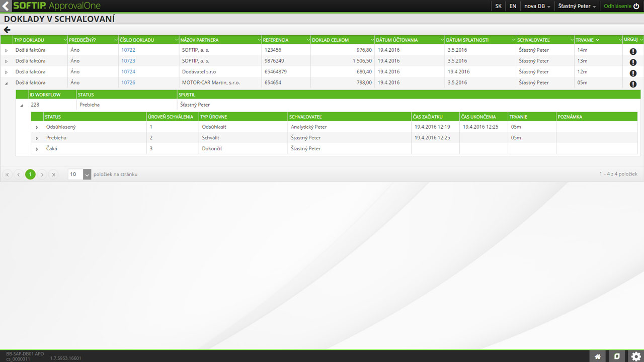Open the Názov partnera column filter menu
Screen dimensions: 644x362
258,40
